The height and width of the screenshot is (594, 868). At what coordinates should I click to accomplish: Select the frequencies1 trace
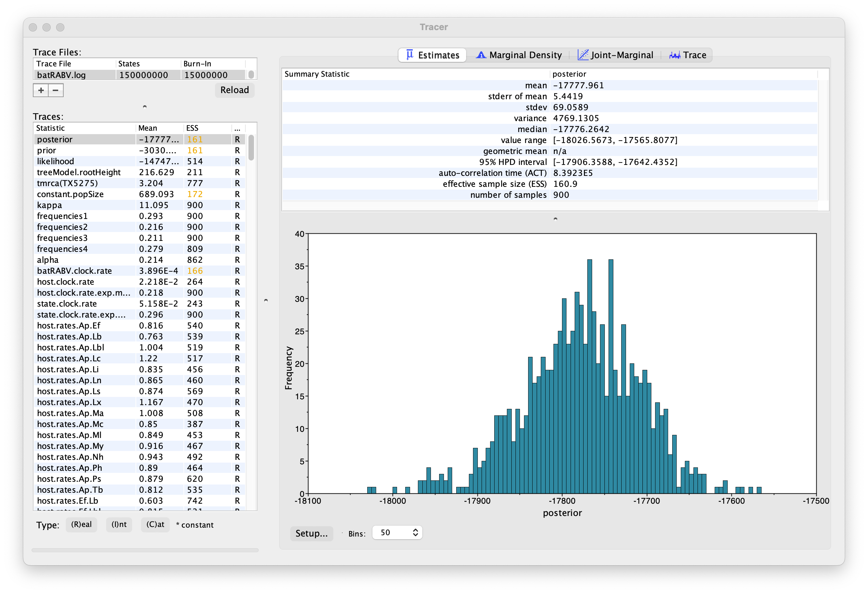(x=140, y=216)
